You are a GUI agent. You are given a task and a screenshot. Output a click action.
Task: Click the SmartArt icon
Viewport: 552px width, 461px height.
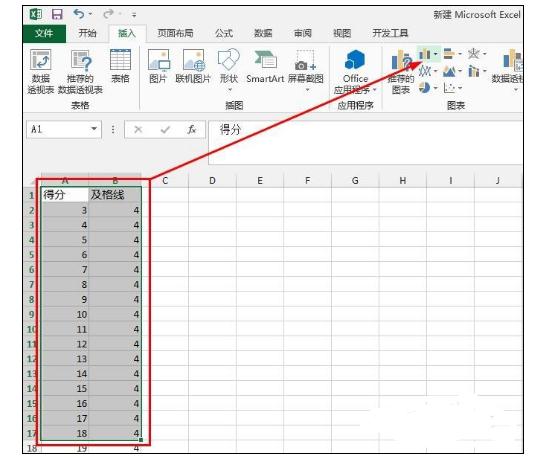(x=265, y=66)
